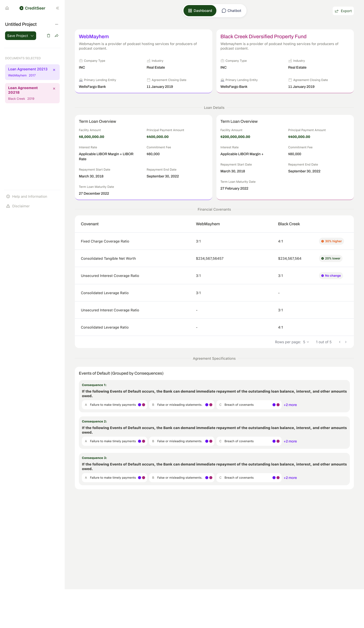Delete project using trash icon

(49, 36)
